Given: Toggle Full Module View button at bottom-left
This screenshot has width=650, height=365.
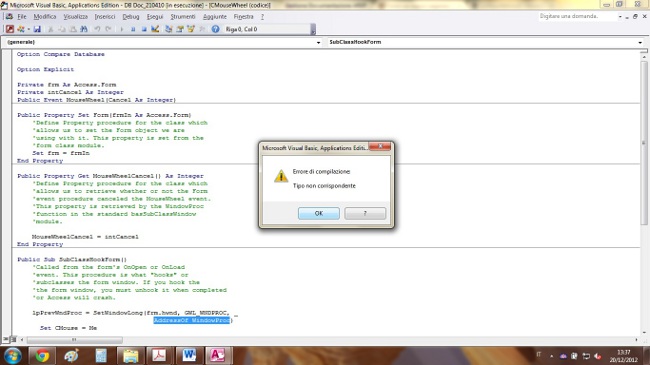Looking at the screenshot, I should [13, 339].
